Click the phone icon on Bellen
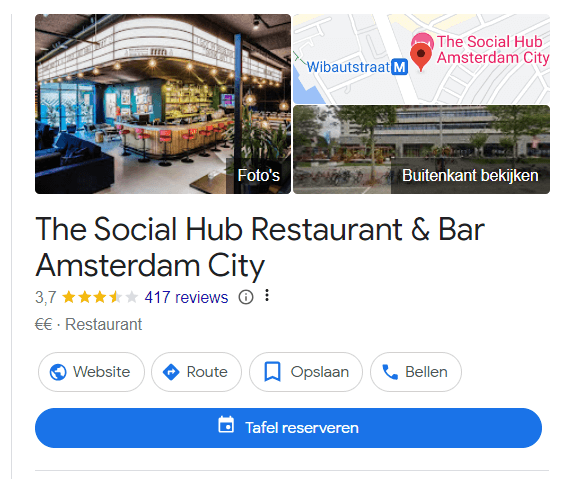 click(x=390, y=372)
